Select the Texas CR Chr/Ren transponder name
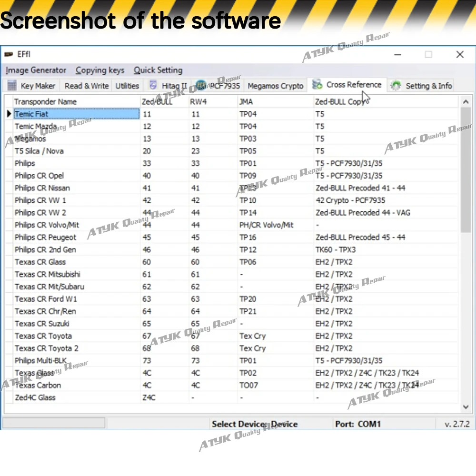Image resolution: width=476 pixels, height=476 pixels. 45,311
